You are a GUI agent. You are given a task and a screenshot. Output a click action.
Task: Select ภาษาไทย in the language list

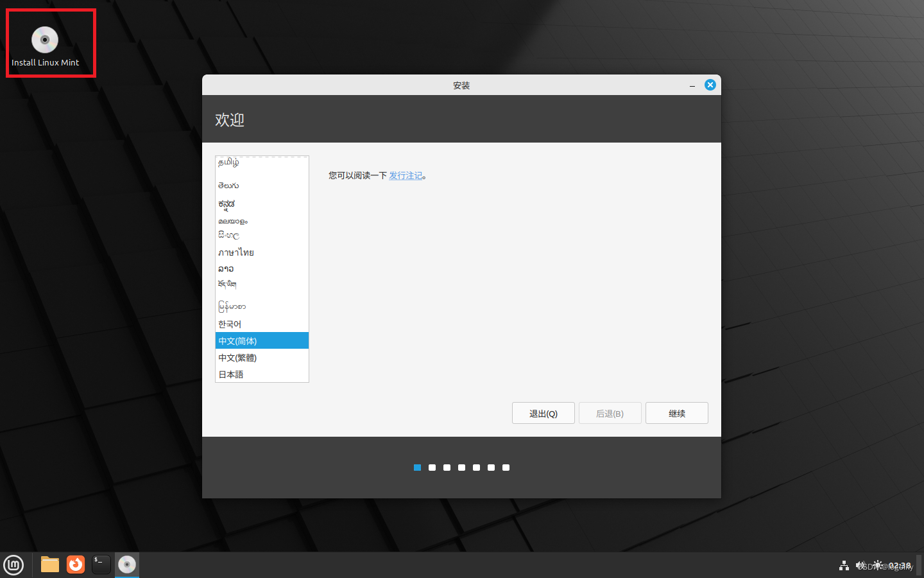[x=236, y=252]
